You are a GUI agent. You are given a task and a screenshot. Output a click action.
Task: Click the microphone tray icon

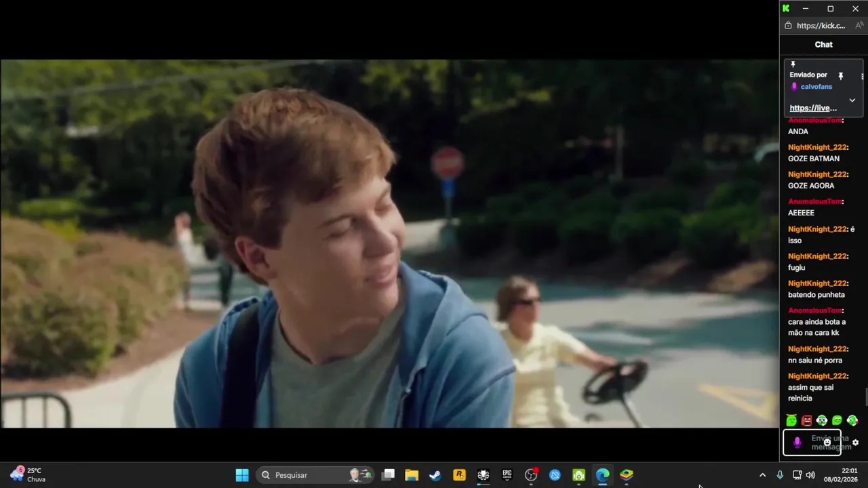click(x=780, y=475)
